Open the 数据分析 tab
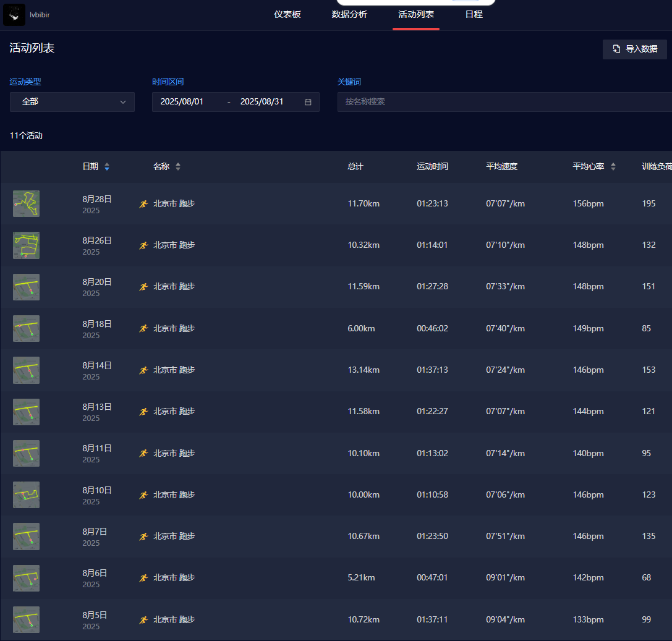 [349, 14]
